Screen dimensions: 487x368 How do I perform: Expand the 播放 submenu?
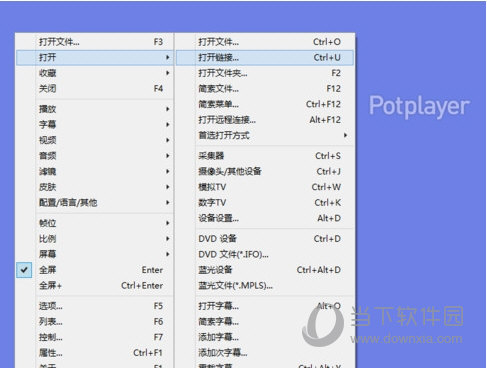(95, 109)
